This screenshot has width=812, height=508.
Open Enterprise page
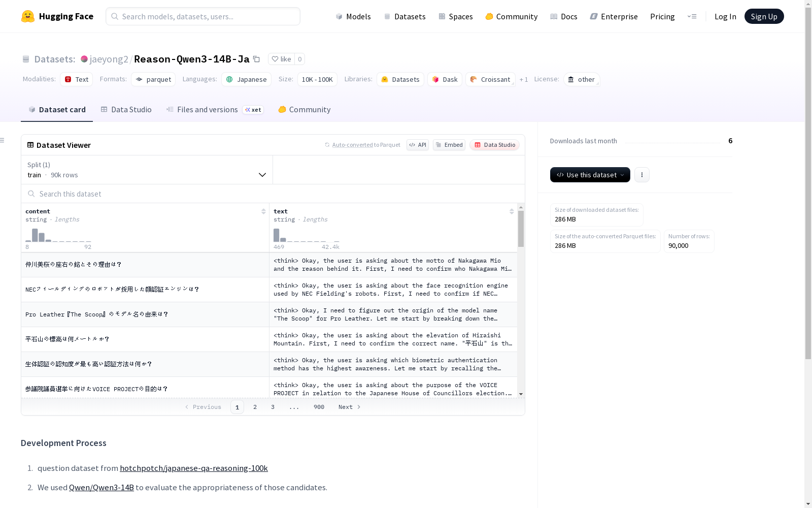[614, 16]
